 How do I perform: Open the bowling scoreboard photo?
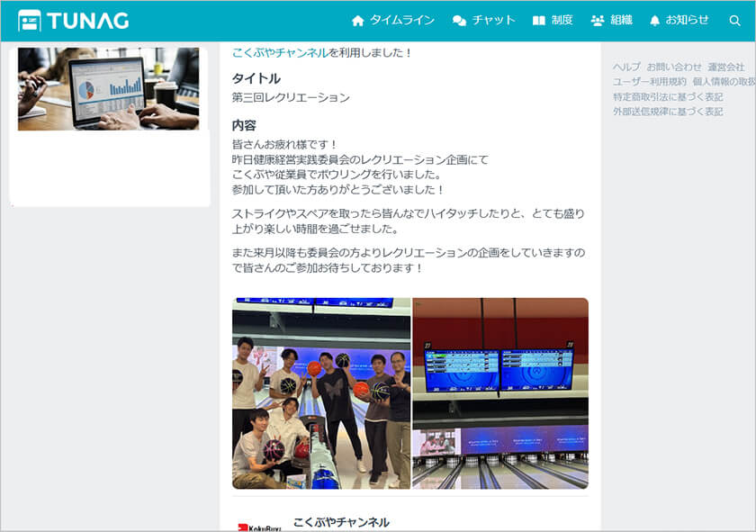500,393
